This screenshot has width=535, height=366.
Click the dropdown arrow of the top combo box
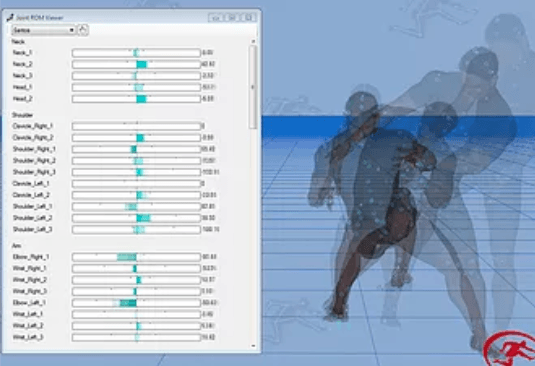click(71, 30)
